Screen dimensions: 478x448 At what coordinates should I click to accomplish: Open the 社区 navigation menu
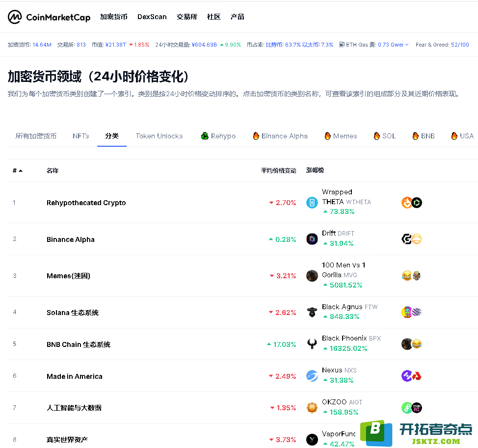tap(213, 17)
